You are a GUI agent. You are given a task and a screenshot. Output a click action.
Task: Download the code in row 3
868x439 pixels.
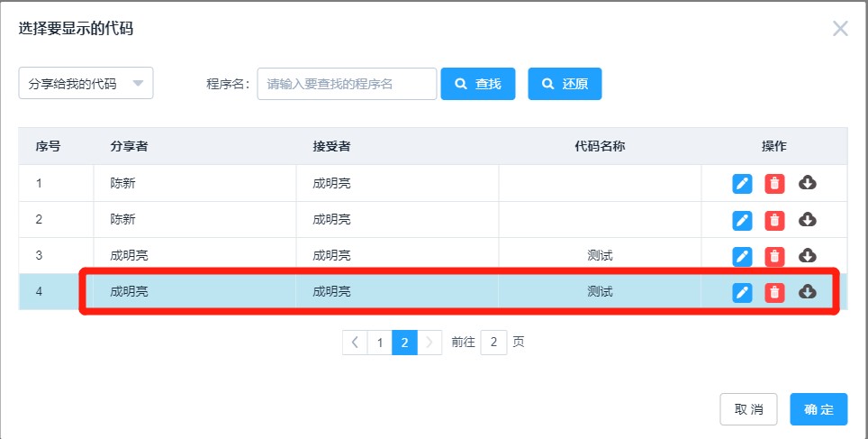(x=807, y=255)
